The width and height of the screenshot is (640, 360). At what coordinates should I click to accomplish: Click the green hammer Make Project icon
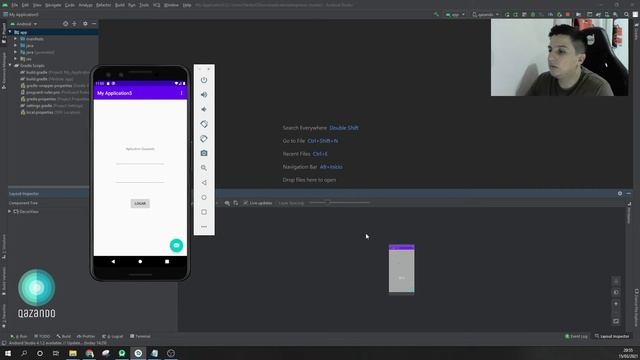436,14
